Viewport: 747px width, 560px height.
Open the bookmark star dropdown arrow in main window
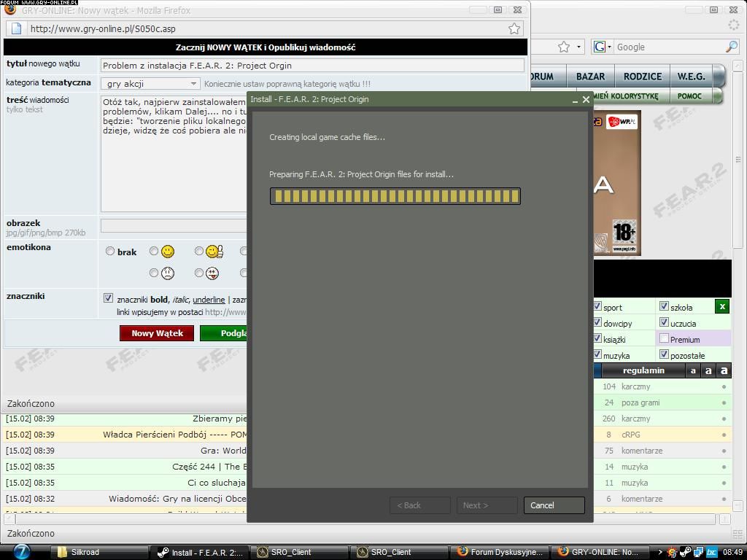tap(579, 47)
